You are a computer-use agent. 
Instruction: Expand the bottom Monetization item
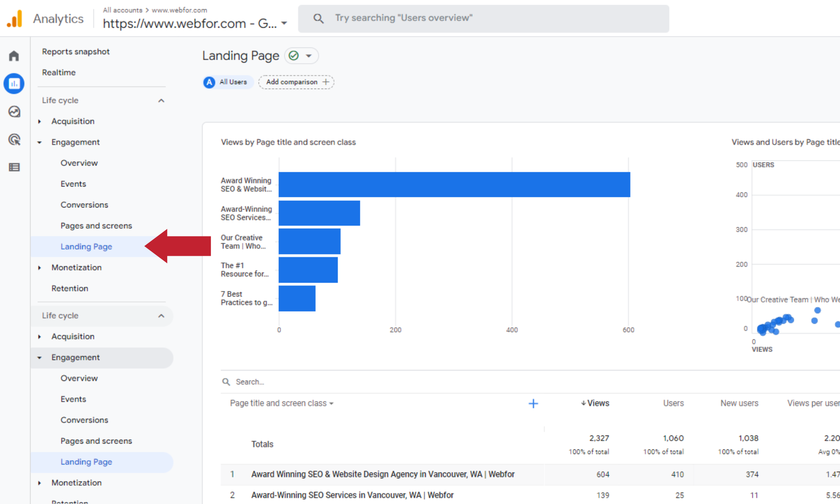[39, 483]
